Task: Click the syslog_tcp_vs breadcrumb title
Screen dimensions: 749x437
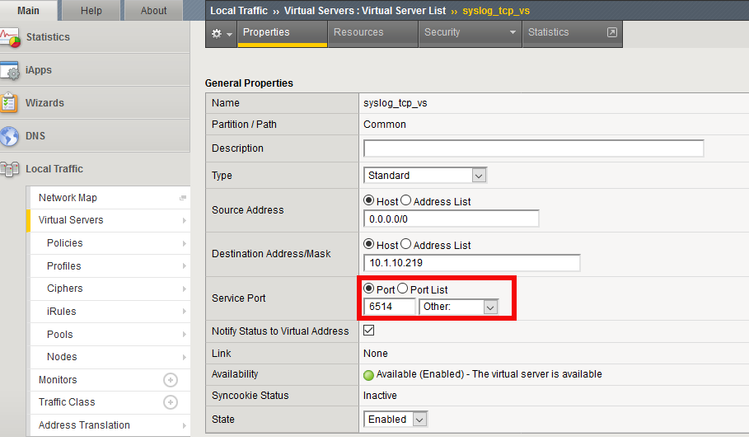Action: tap(496, 11)
